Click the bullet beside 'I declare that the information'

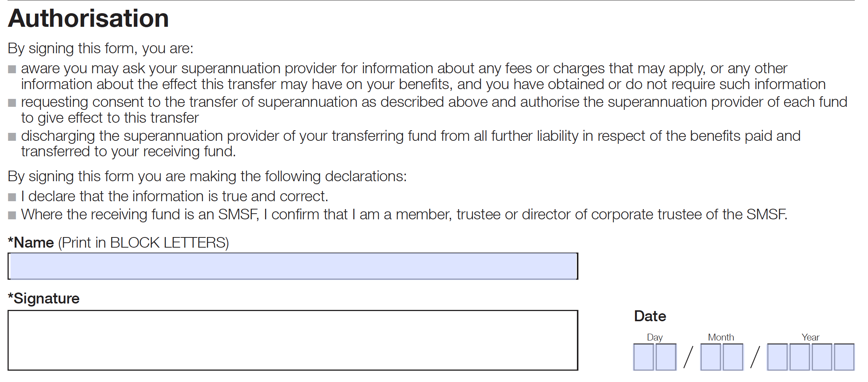[x=12, y=197]
